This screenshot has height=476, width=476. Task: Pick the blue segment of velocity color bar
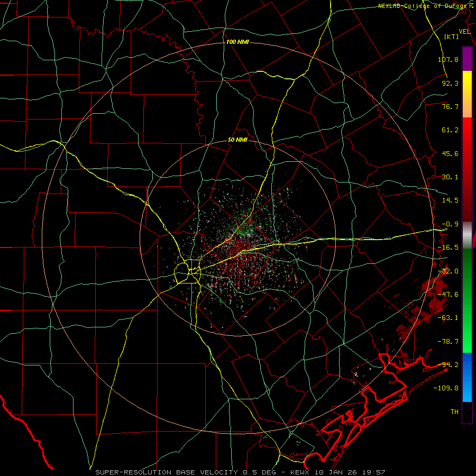coord(467,377)
